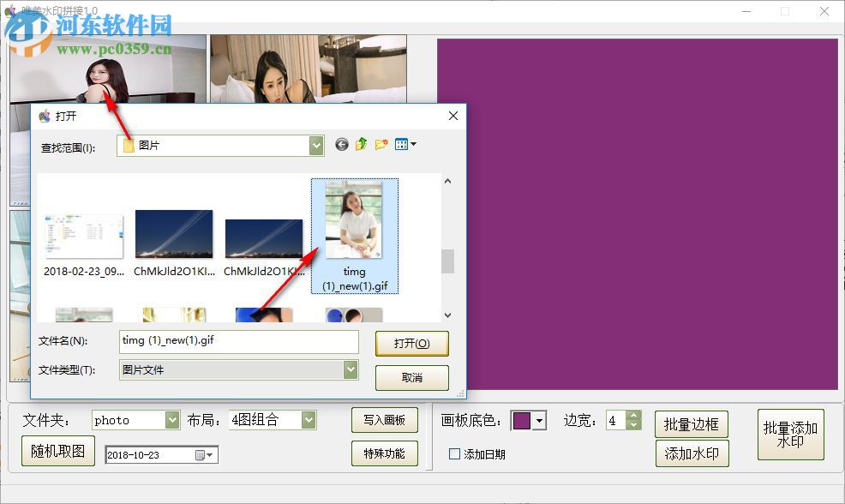Go up one folder level icon

pyautogui.click(x=361, y=144)
